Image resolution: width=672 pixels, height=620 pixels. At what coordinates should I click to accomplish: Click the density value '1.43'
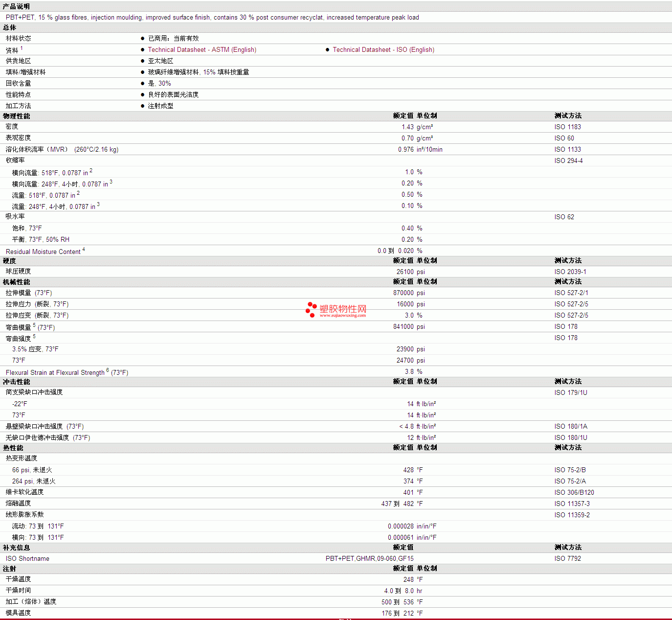point(407,127)
